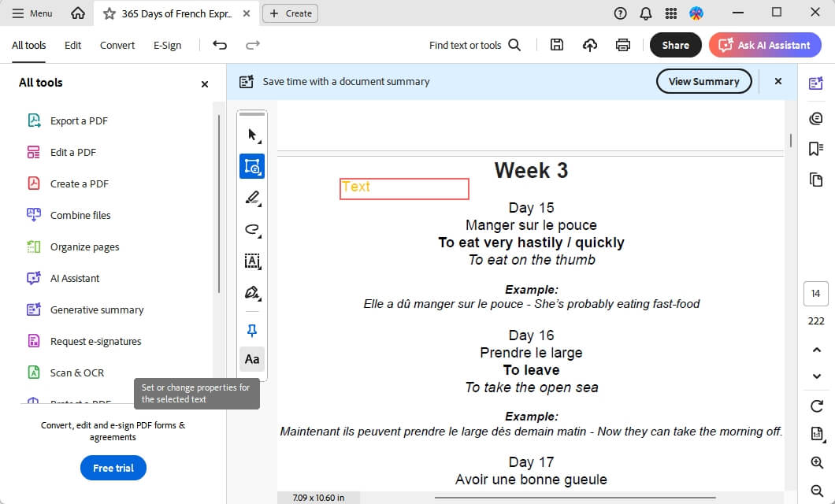
Task: Upload the document to cloud
Action: (x=589, y=45)
